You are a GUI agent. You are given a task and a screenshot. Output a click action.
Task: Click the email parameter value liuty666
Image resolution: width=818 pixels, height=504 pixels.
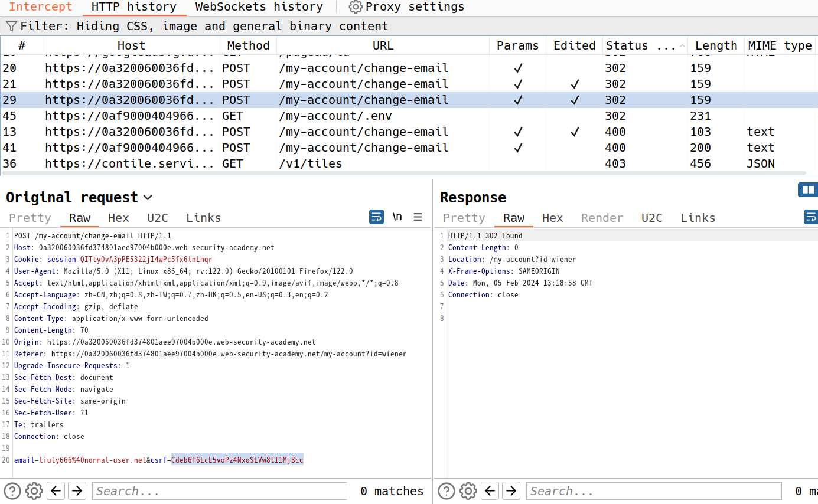[x=93, y=460]
